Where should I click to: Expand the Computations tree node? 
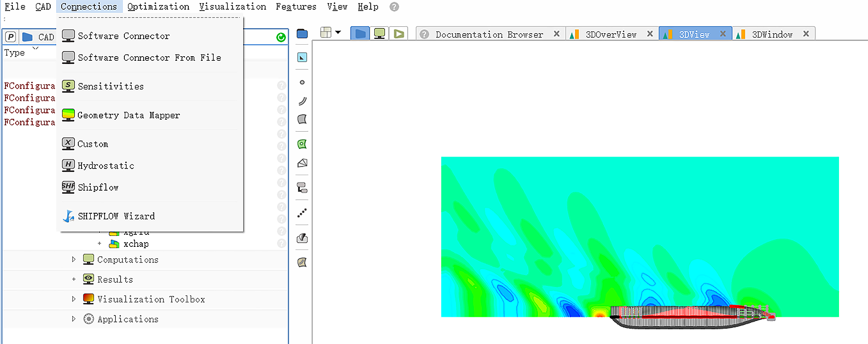pyautogui.click(x=74, y=259)
